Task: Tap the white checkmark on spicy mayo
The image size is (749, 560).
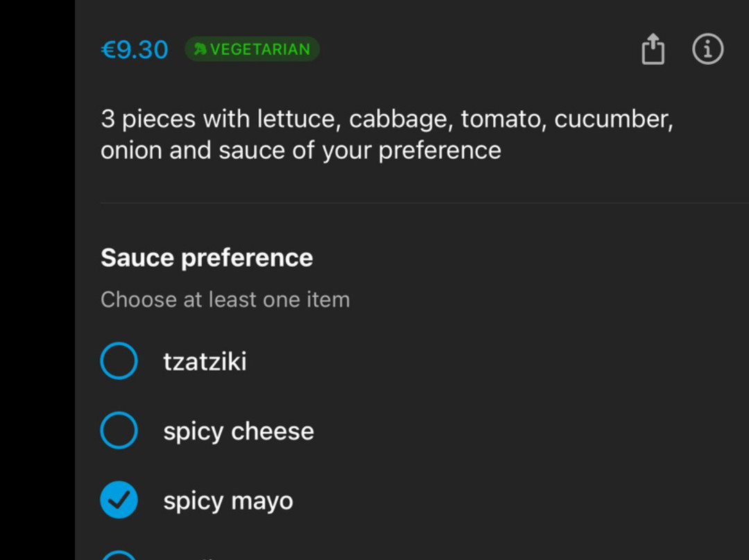Action: [x=119, y=500]
